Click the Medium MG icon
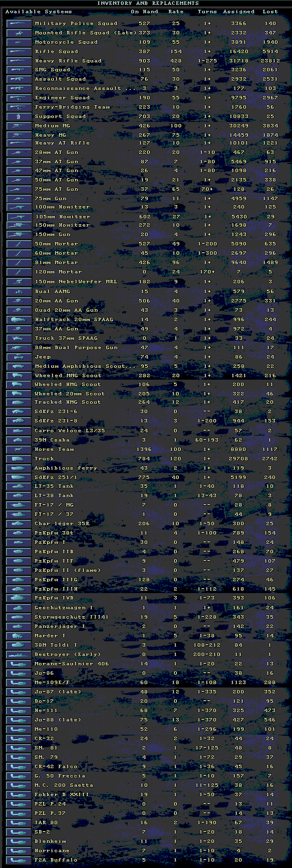Screen dimensions: 292x868 point(19,126)
